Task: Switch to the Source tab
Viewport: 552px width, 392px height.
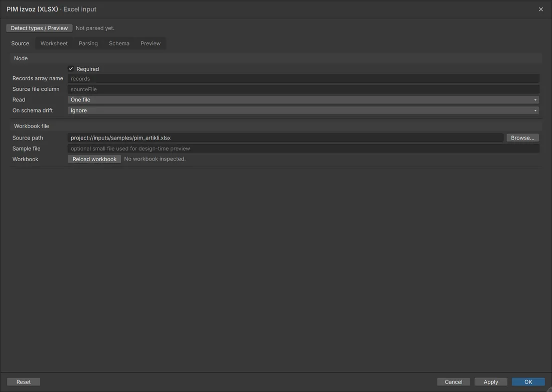Action: click(x=20, y=43)
